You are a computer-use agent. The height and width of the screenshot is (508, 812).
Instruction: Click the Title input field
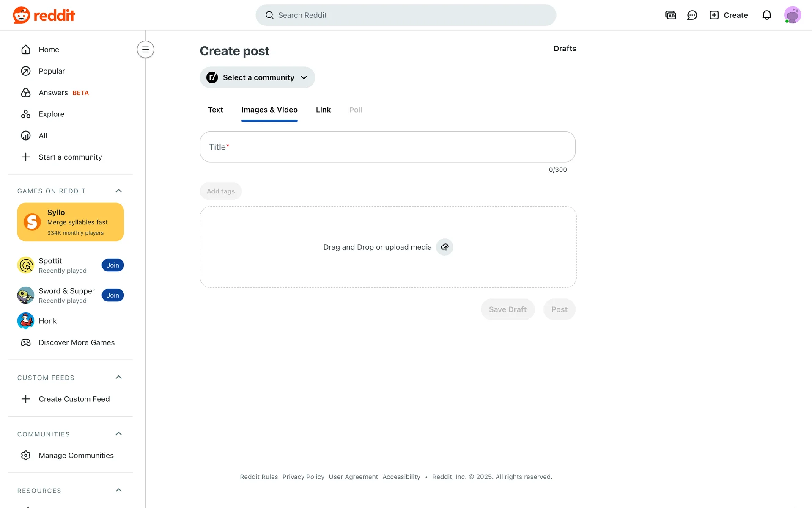click(x=387, y=147)
